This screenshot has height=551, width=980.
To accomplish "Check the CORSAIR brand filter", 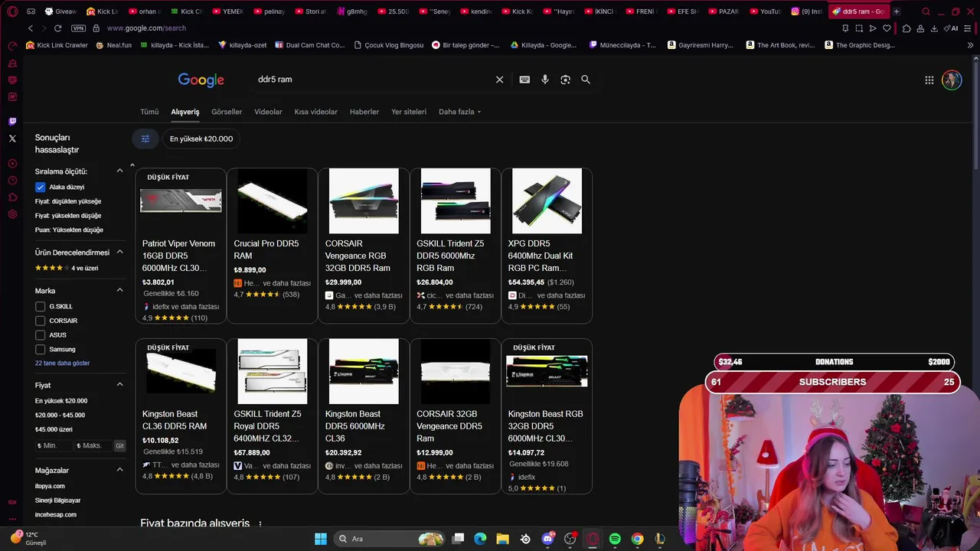I will [41, 321].
